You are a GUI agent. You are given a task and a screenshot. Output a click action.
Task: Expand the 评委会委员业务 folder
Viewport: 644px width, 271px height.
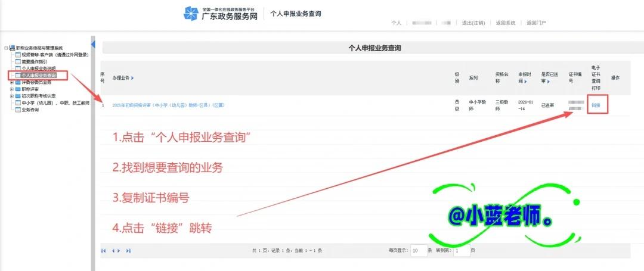pos(12,82)
